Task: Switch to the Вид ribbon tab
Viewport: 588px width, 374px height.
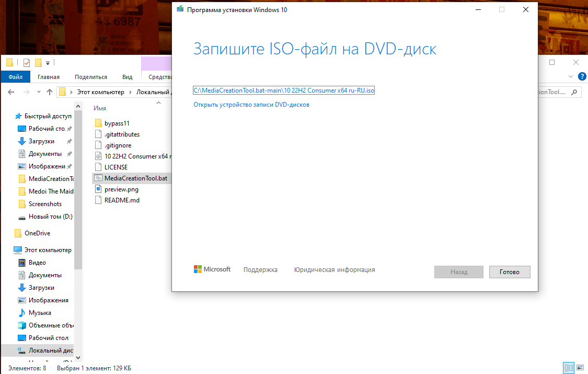Action: [x=127, y=77]
